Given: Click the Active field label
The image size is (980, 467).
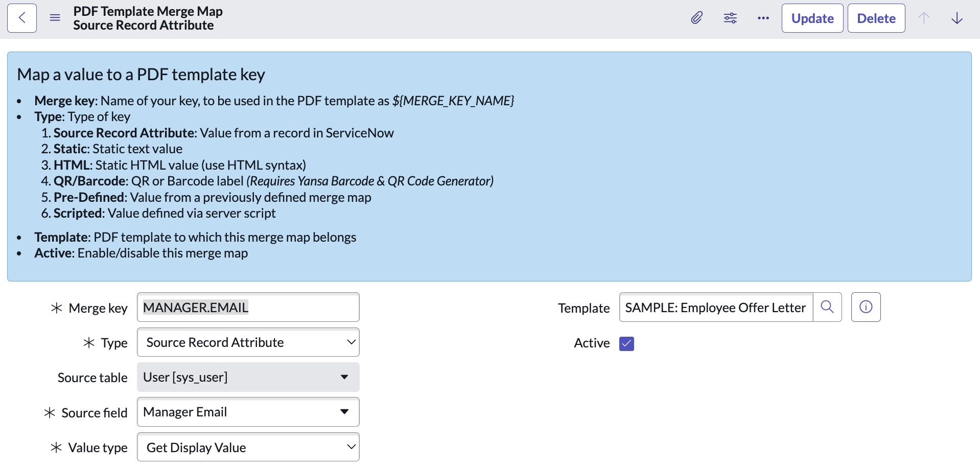Looking at the screenshot, I should [x=592, y=343].
